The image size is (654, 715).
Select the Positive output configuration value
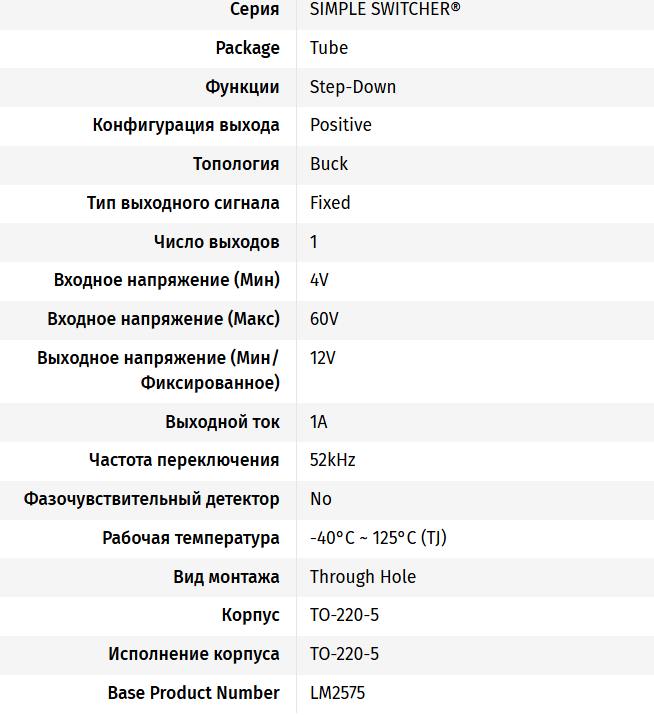point(341,125)
